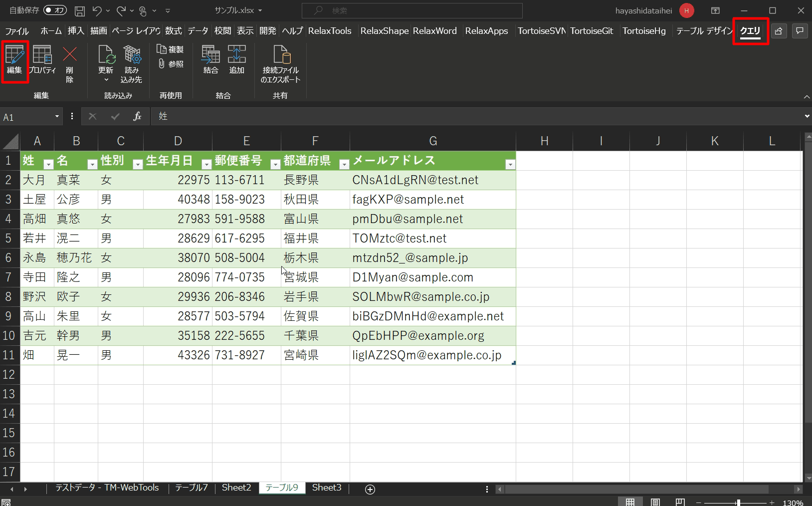Switch to the Sheet3 worksheet tab

point(327,488)
